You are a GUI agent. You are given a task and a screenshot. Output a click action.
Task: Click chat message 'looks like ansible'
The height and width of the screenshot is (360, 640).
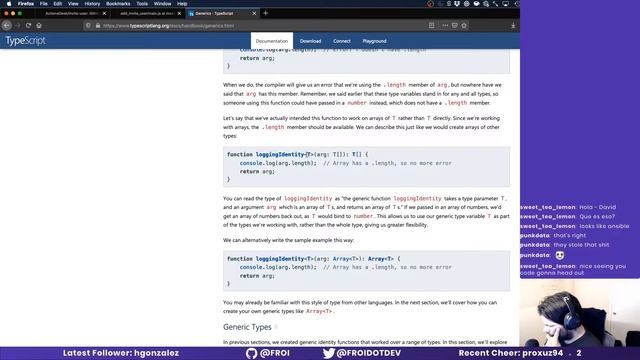[604, 226]
